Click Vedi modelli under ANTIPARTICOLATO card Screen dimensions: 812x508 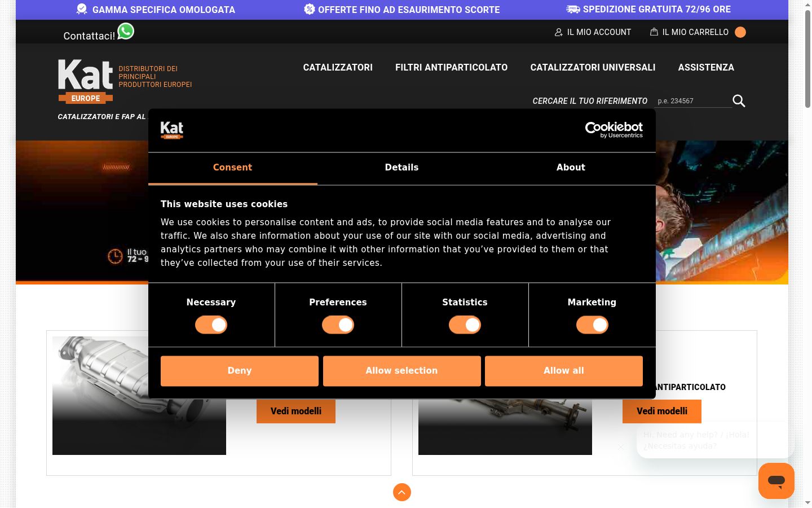(662, 411)
